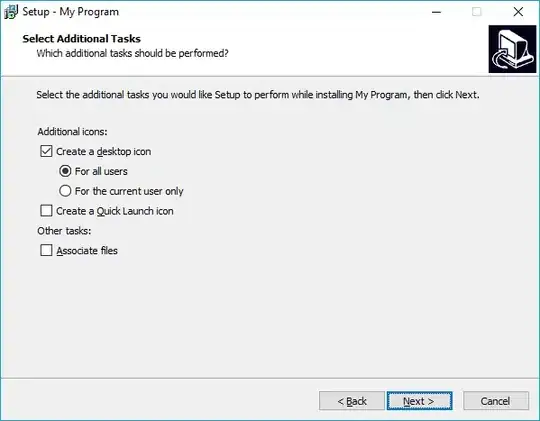Choose the For the current user only radio
This screenshot has height=421, width=540.
coord(65,191)
